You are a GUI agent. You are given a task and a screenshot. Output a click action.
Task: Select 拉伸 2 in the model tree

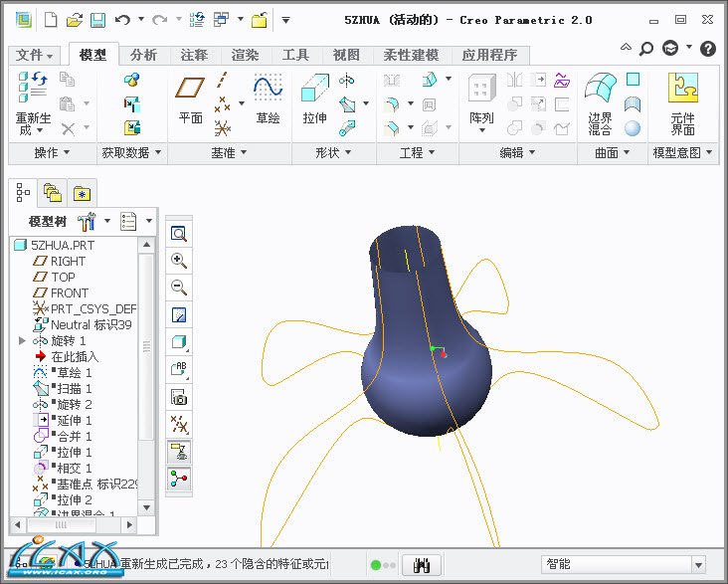74,500
